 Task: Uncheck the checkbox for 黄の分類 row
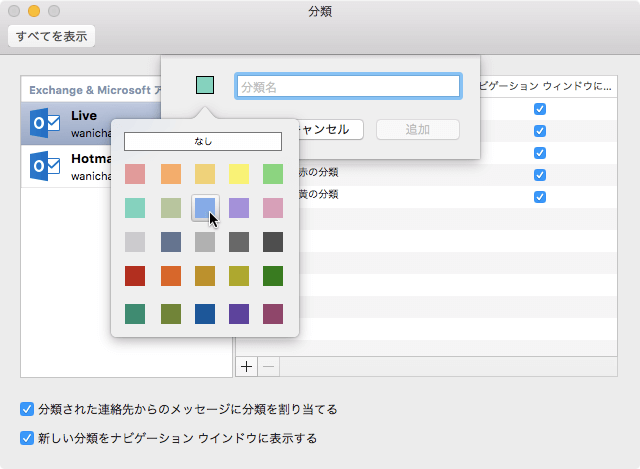pyautogui.click(x=540, y=197)
